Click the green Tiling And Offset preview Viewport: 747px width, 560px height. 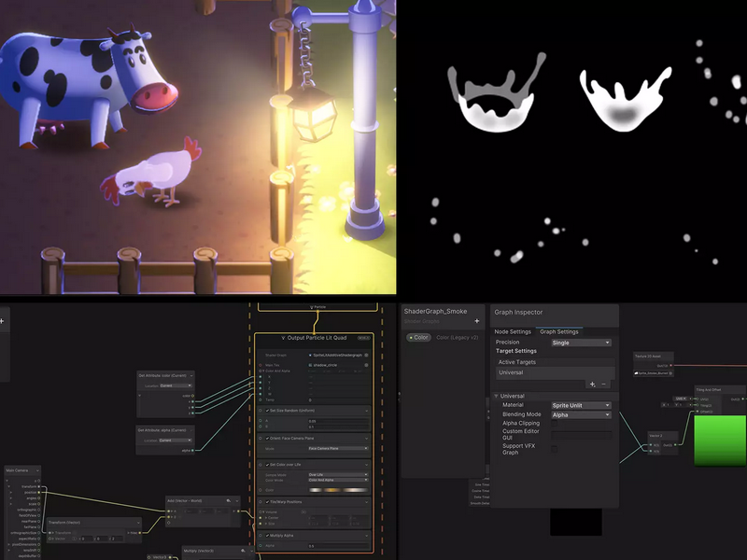tap(720, 441)
